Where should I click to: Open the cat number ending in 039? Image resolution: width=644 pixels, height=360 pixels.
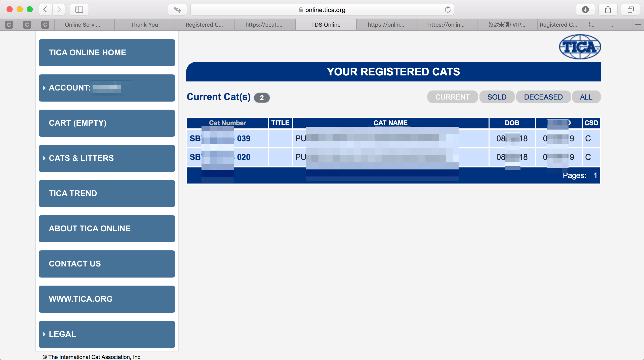244,139
